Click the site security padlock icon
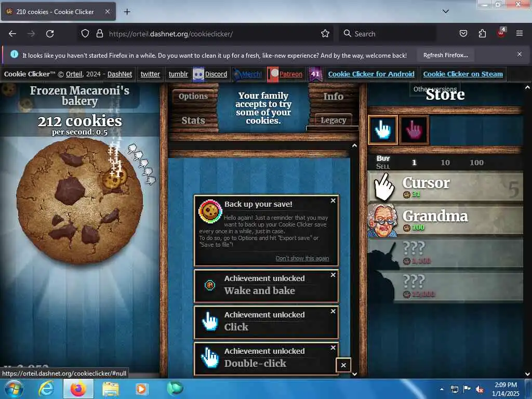The height and width of the screenshot is (399, 532). (99, 34)
